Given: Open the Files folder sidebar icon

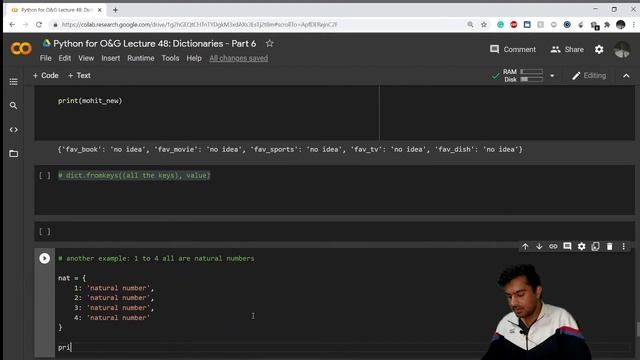Looking at the screenshot, I should tap(13, 154).
